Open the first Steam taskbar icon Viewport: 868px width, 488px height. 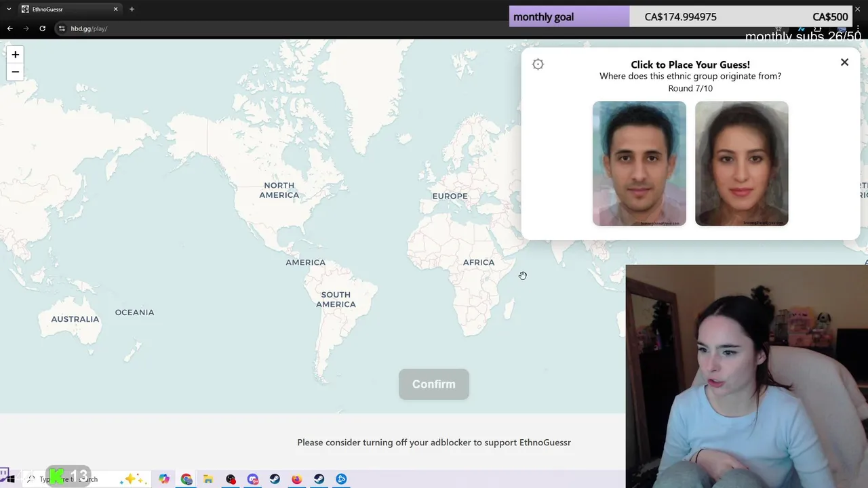[275, 479]
